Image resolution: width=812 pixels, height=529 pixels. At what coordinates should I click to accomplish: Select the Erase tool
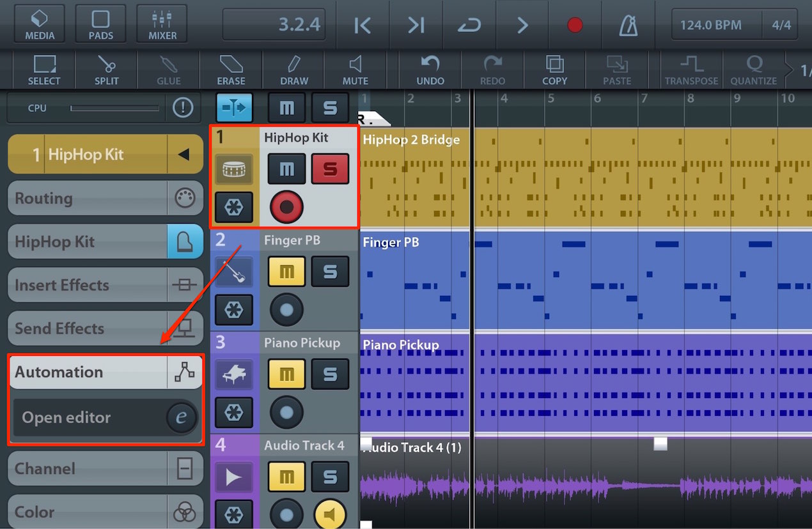point(231,70)
